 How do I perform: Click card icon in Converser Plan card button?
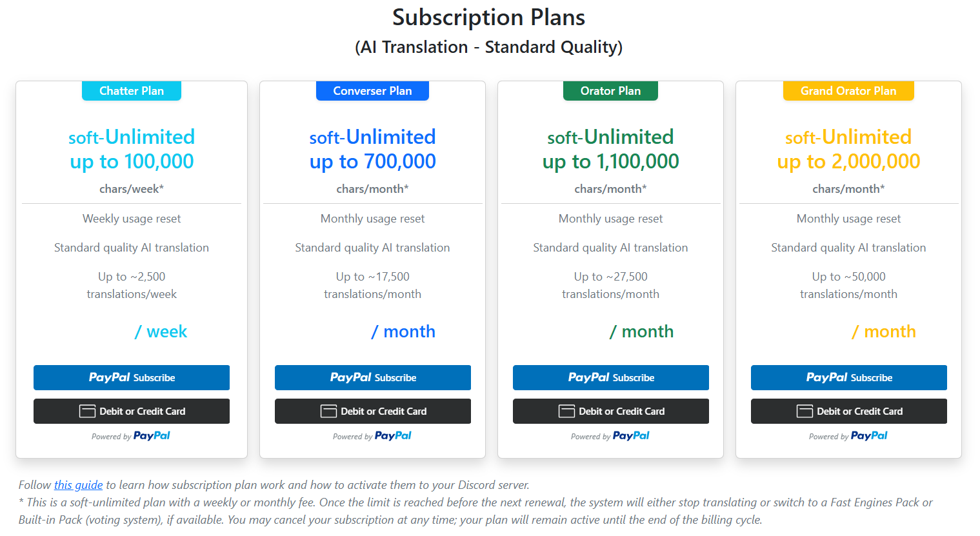(x=328, y=412)
